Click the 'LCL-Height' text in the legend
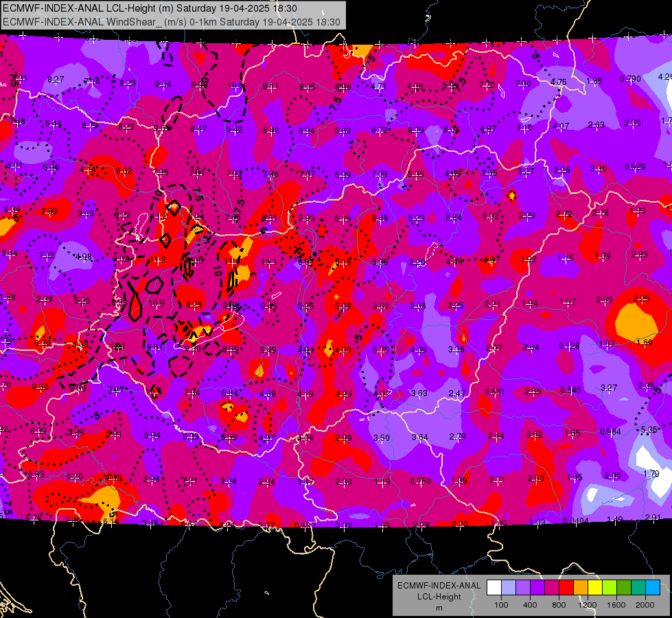The width and height of the screenshot is (672, 618). 439,597
